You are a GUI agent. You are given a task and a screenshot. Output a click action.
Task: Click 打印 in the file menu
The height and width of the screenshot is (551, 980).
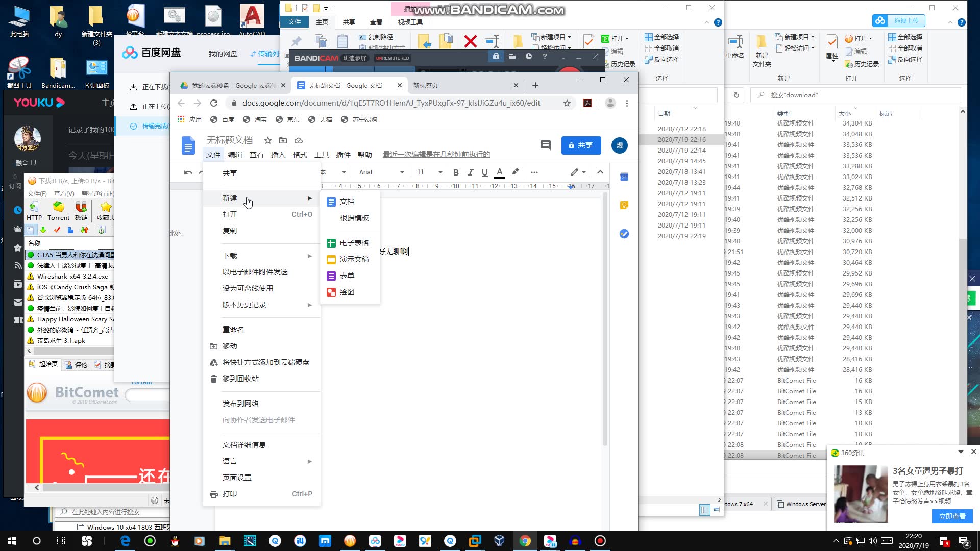pyautogui.click(x=261, y=494)
